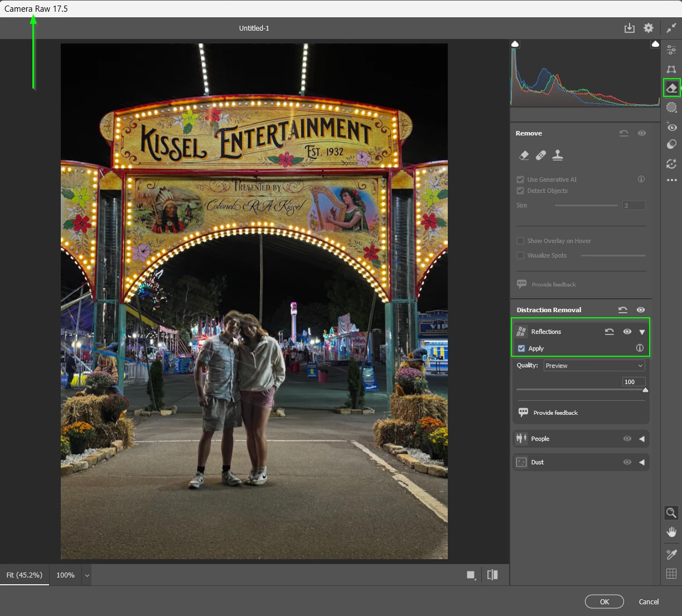Select the Remove eraser tool in sidebar
682x616 pixels.
click(671, 88)
